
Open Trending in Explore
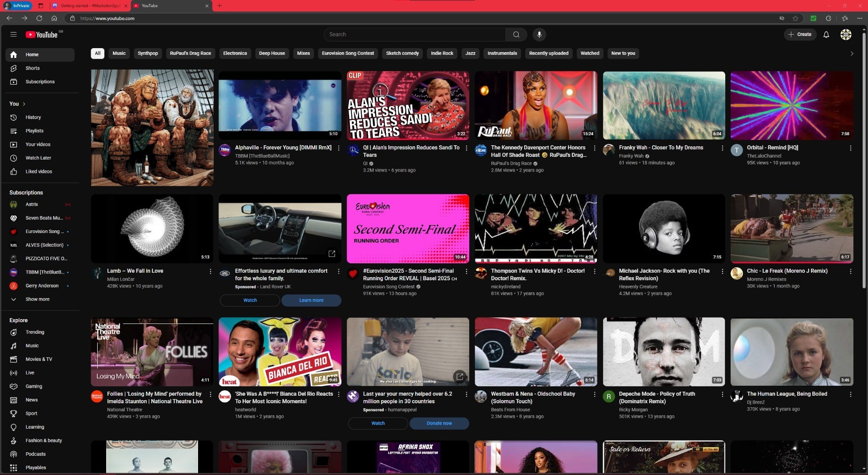(x=40, y=332)
